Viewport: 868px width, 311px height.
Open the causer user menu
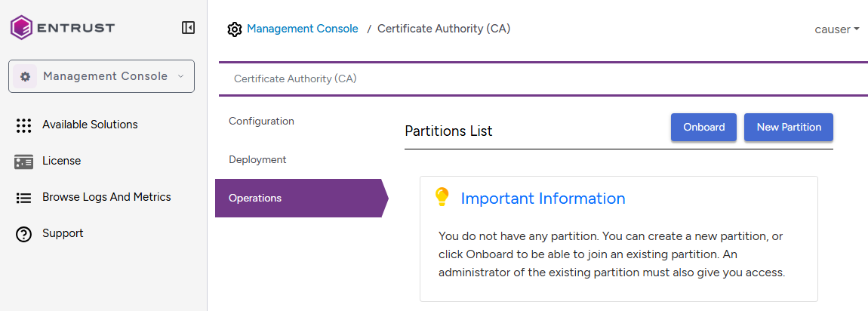coord(836,29)
